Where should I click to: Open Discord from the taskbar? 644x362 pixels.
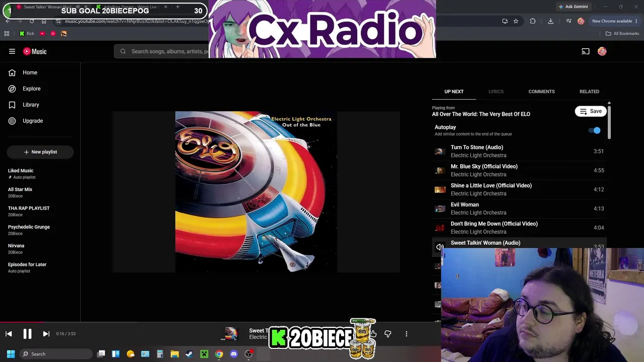coord(233,354)
